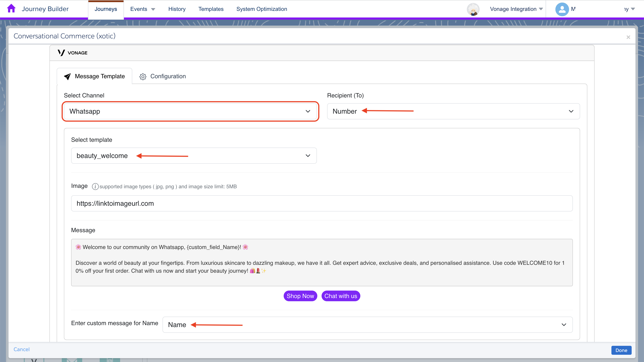Viewport: 644px width, 362px height.
Task: Click the Einstein mascot avatar icon
Action: [473, 9]
